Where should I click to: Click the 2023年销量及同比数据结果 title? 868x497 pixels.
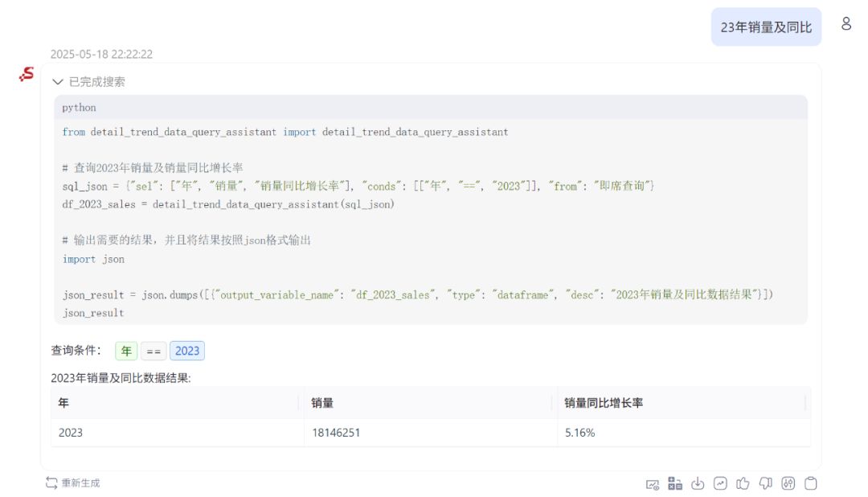pyautogui.click(x=121, y=378)
